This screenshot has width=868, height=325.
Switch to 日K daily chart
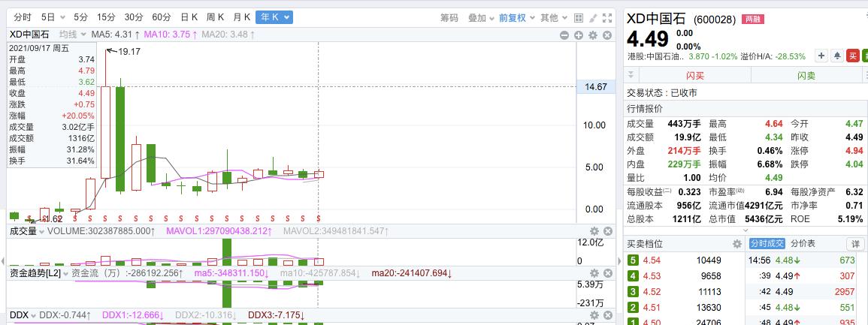tap(189, 18)
